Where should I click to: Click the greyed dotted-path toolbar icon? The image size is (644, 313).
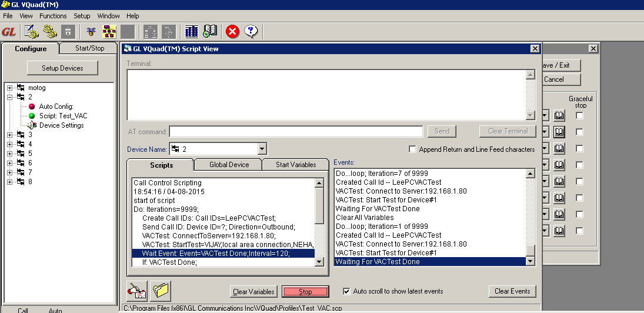pyautogui.click(x=168, y=32)
